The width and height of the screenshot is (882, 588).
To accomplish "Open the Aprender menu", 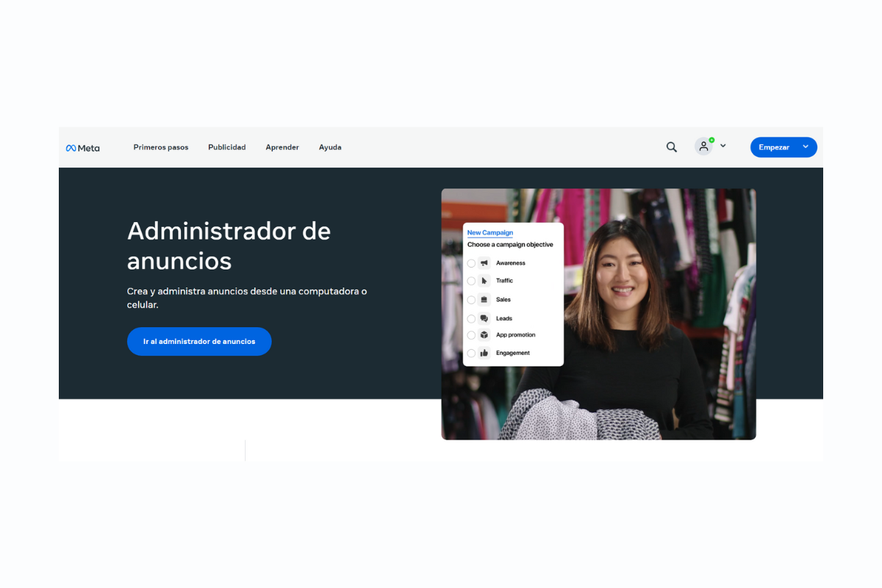I will [x=282, y=147].
